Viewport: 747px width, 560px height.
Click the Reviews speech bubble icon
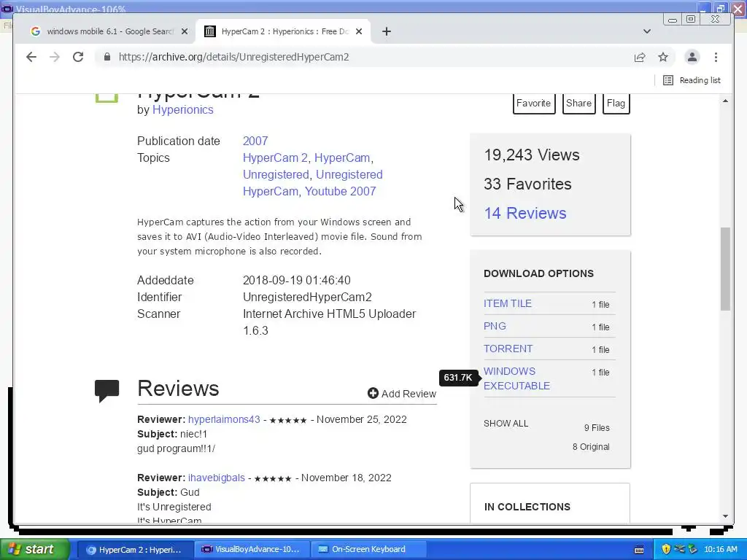tap(107, 391)
